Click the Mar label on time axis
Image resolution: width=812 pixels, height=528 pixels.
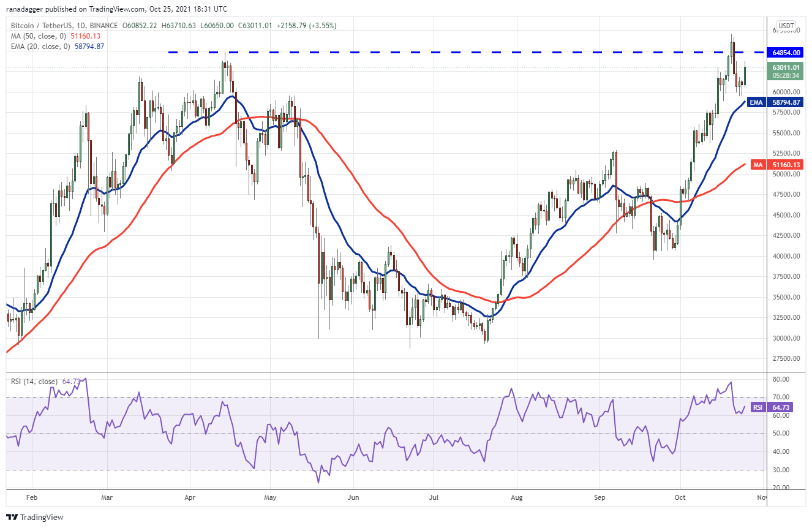[107, 499]
